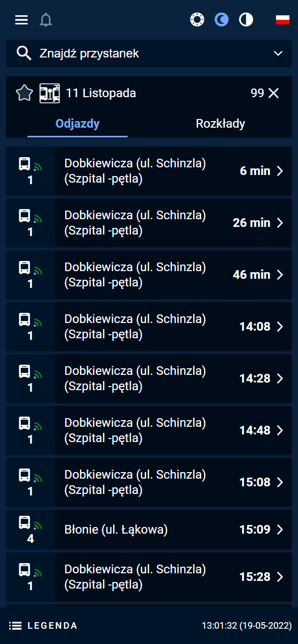Open the Legenda link
This screenshot has height=644, width=298.
(44, 626)
